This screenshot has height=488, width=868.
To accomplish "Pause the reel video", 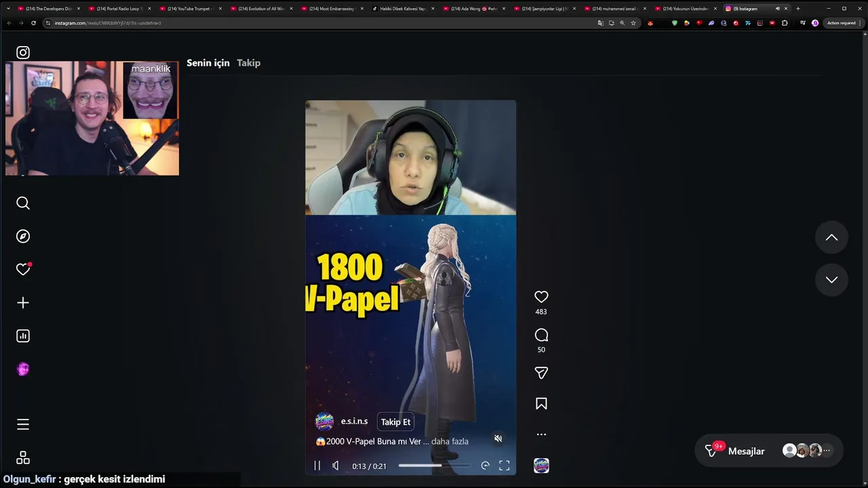I will pos(317,466).
